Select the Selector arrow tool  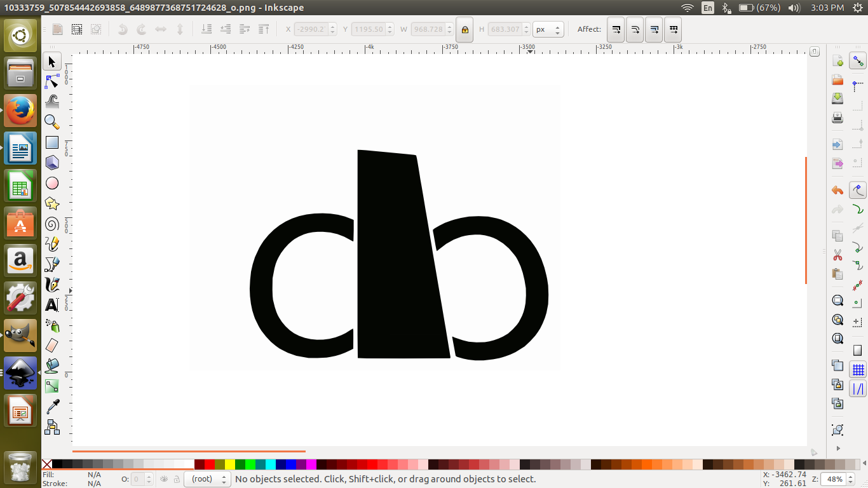pos(52,62)
